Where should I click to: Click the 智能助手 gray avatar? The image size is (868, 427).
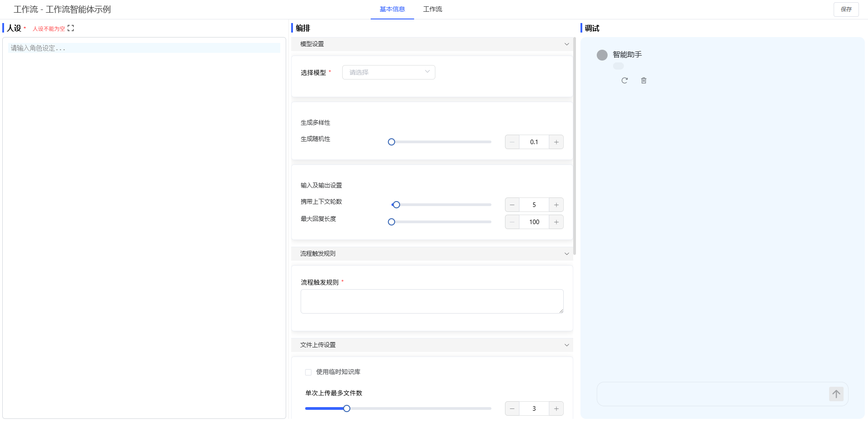(x=602, y=55)
